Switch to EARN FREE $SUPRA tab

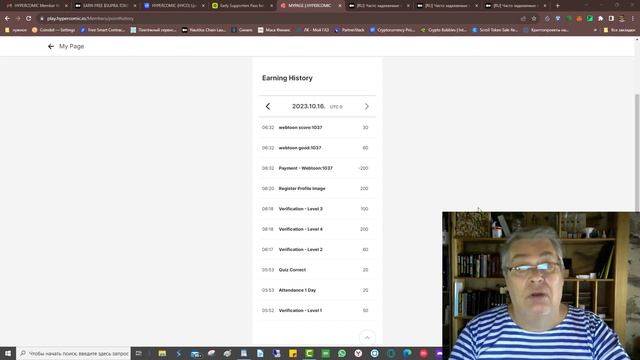point(105,6)
